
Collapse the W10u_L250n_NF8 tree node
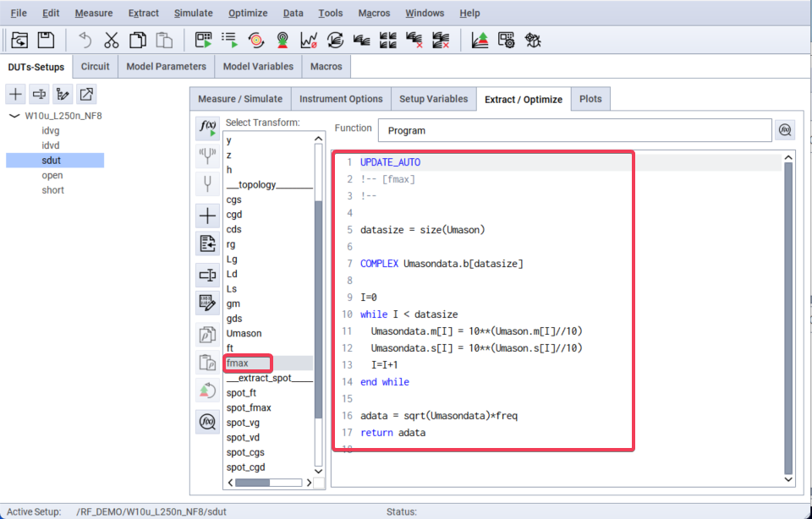pos(14,116)
